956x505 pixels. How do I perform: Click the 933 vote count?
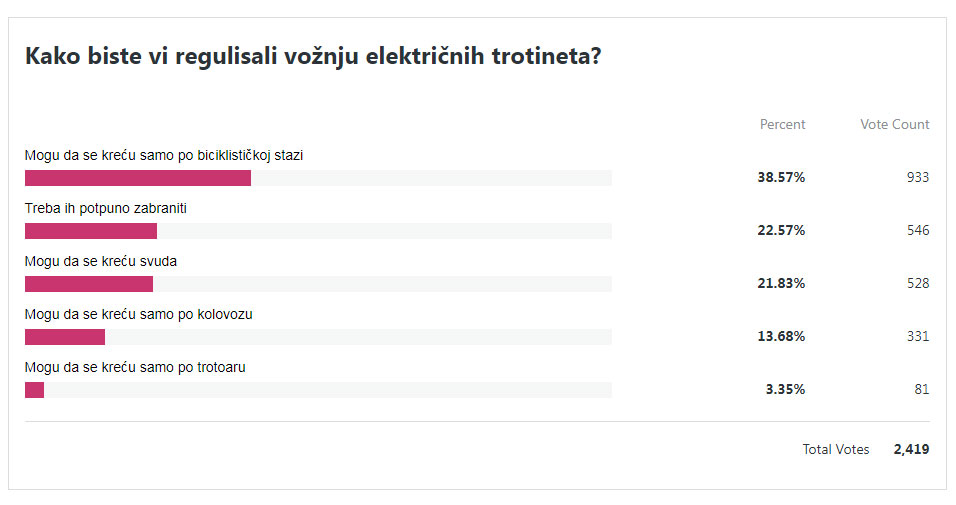coord(918,177)
